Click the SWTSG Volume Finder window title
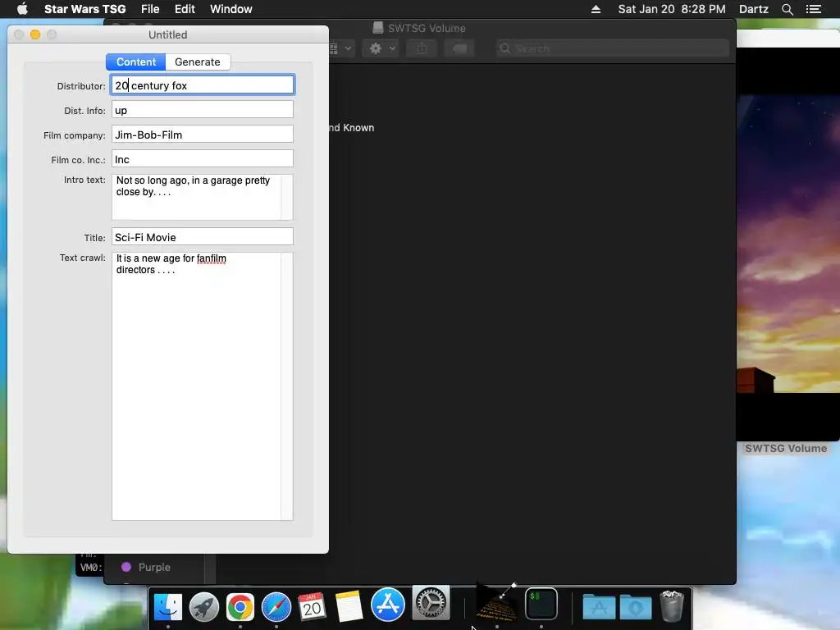The width and height of the screenshot is (840, 630). 427,28
